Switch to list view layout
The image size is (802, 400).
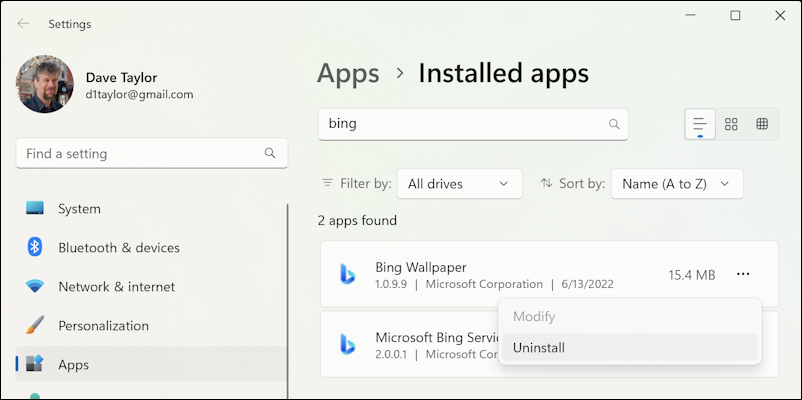pos(700,124)
